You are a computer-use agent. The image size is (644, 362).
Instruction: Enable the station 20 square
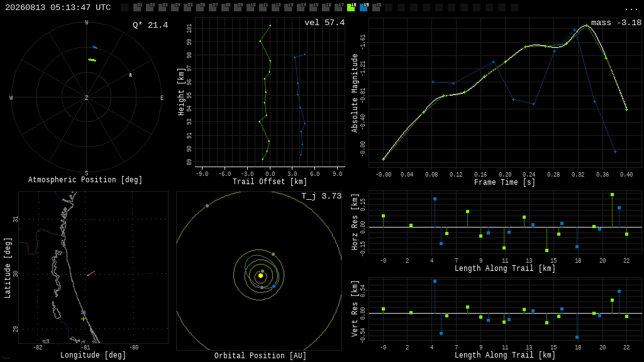pyautogui.click(x=376, y=8)
